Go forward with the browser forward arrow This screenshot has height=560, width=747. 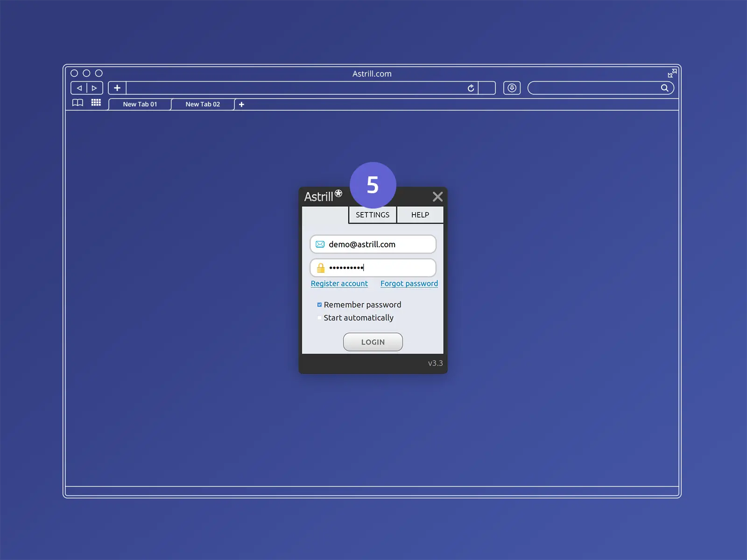click(94, 88)
